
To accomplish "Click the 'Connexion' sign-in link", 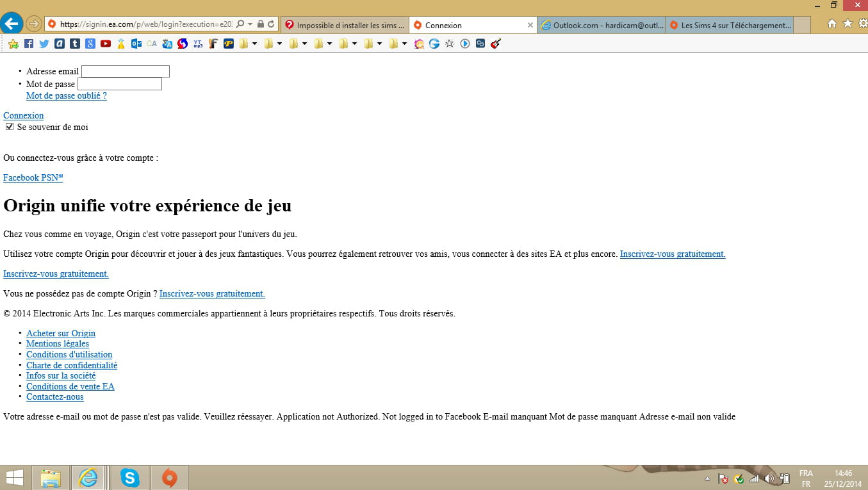I will [x=24, y=115].
